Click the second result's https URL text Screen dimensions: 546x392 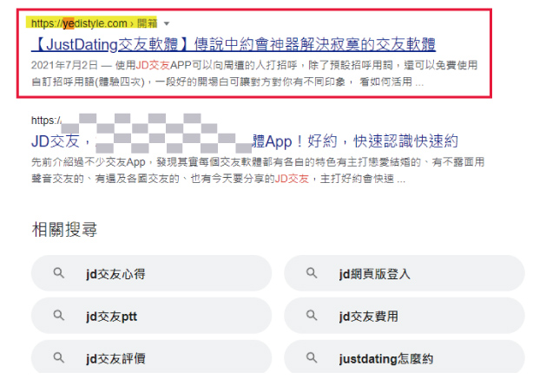46,121
